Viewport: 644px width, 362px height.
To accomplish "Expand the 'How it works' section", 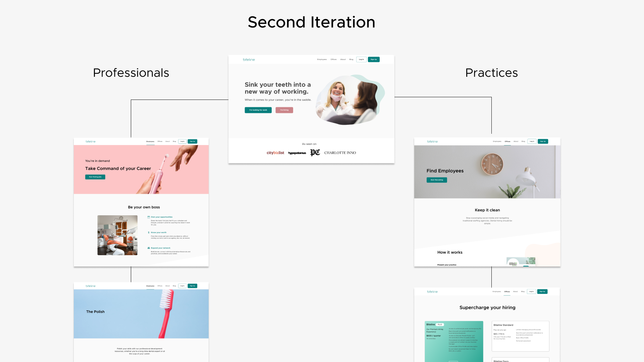I will pyautogui.click(x=449, y=252).
